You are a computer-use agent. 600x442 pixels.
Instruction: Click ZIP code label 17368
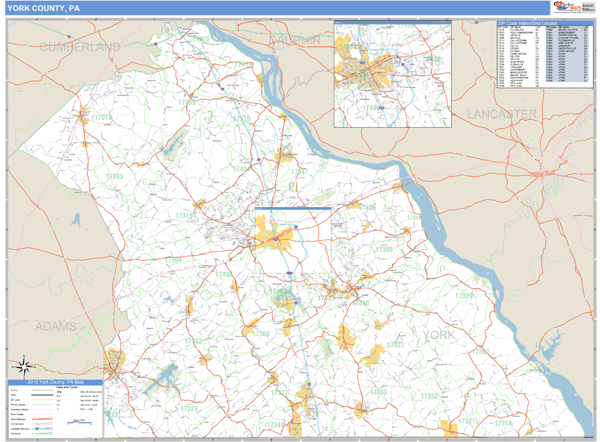[x=384, y=250]
